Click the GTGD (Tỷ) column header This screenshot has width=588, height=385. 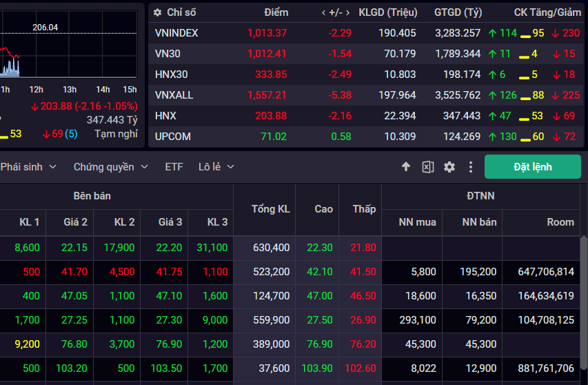point(458,12)
